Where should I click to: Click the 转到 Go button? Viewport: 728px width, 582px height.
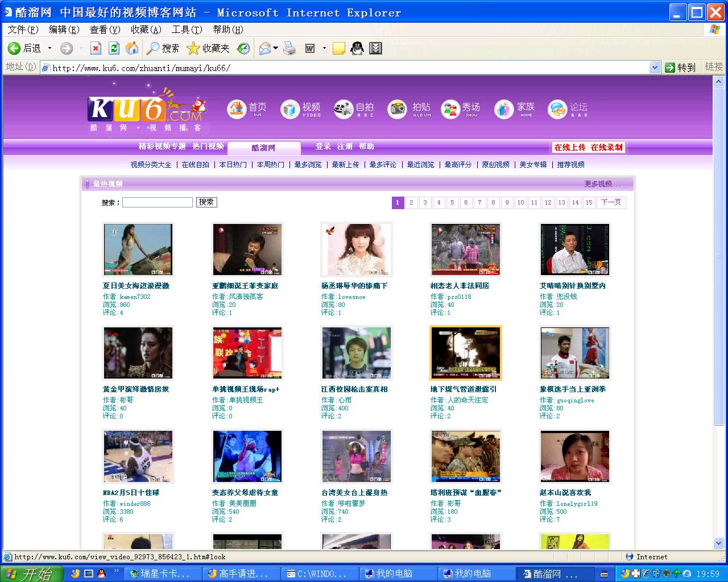[x=681, y=67]
